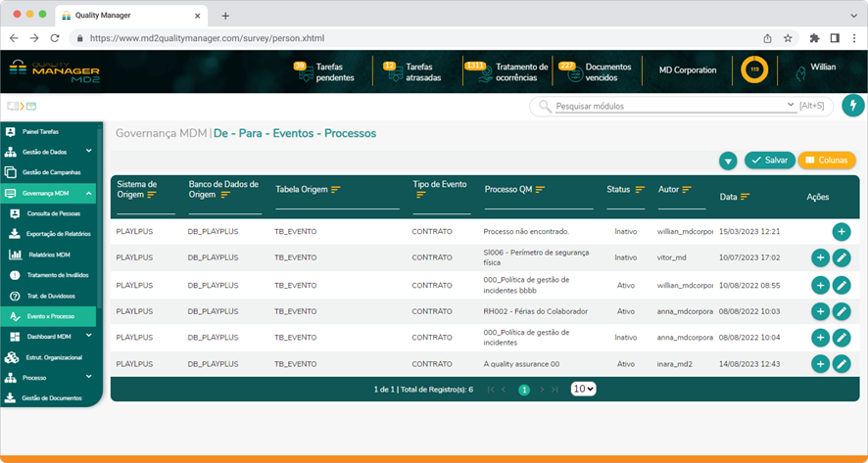Toggle sort on Processo QM column

540,189
